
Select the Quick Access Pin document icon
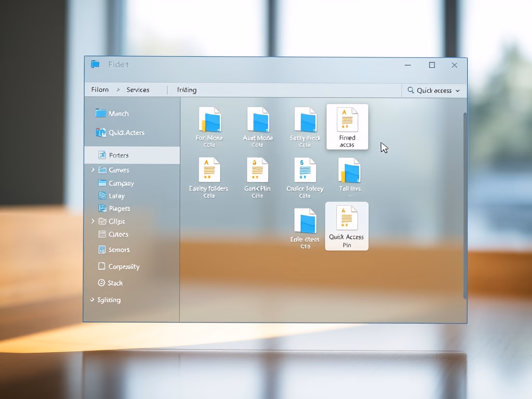[x=347, y=218]
